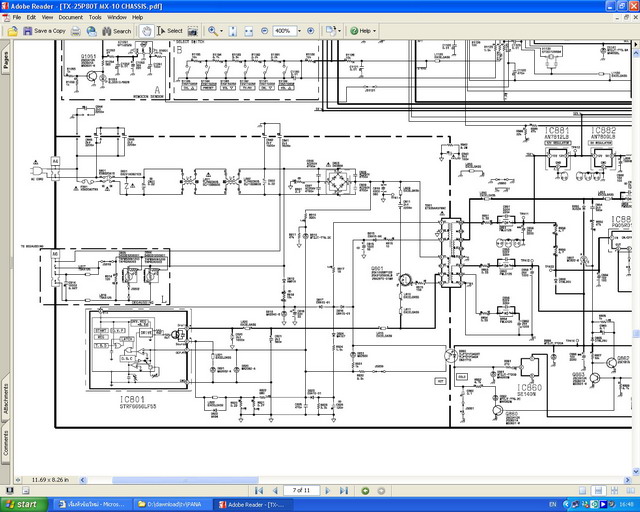Screen dimensions: 640x512
Task: Open the Document menu
Action: [x=71, y=18]
